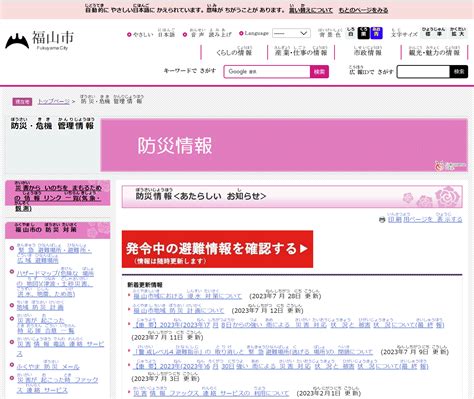Screen dimensions: 474x399
Task: Click the pink 検索 search button
Action: tap(319, 72)
